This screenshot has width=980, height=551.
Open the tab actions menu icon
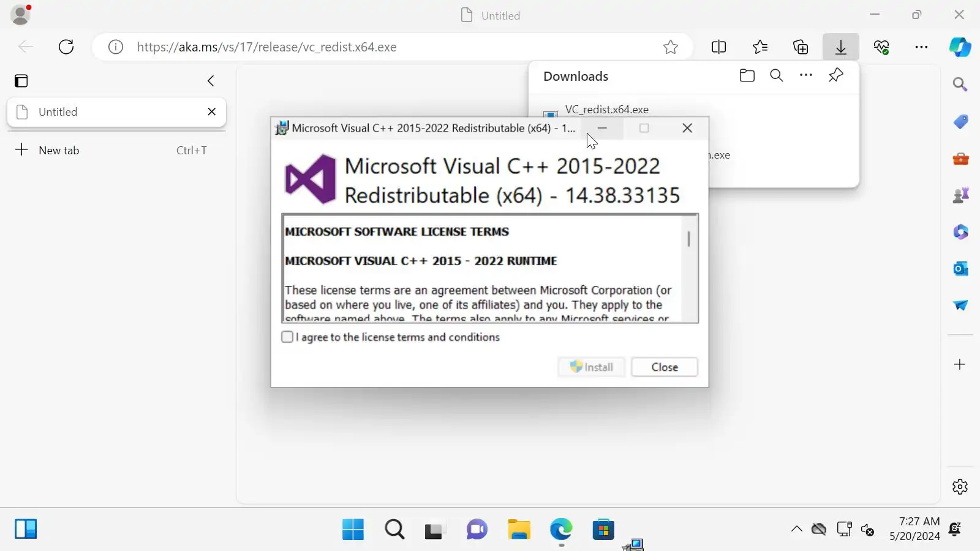click(21, 81)
